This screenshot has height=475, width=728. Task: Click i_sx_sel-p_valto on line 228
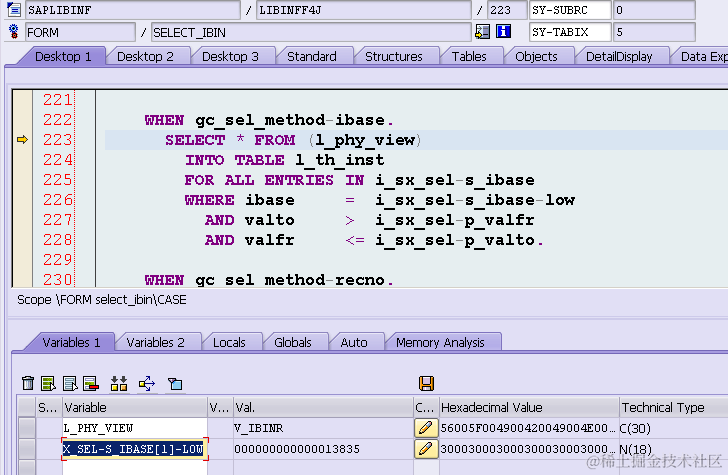pos(455,240)
